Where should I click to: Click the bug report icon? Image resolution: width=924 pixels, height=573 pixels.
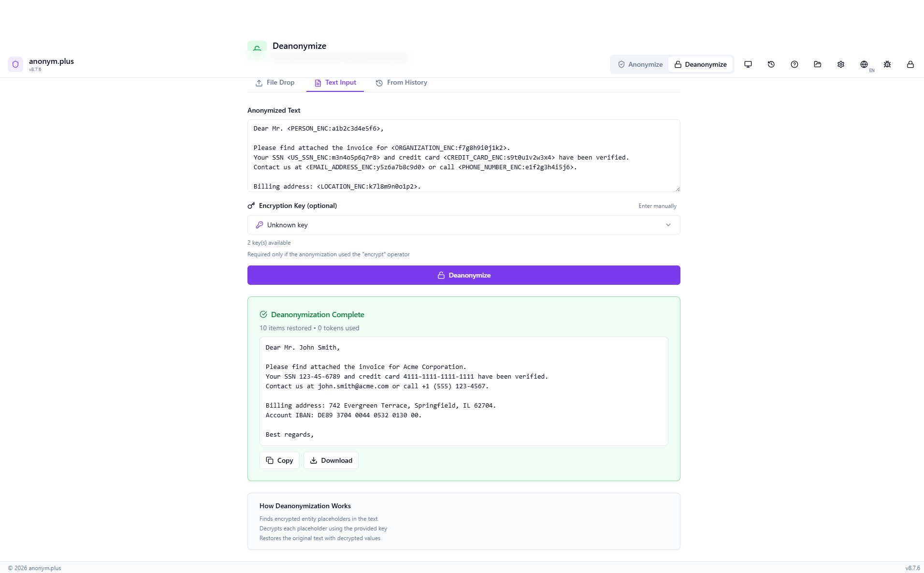(x=887, y=64)
